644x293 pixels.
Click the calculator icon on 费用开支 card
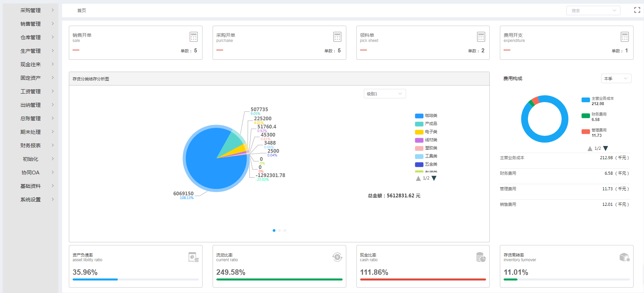pos(624,37)
